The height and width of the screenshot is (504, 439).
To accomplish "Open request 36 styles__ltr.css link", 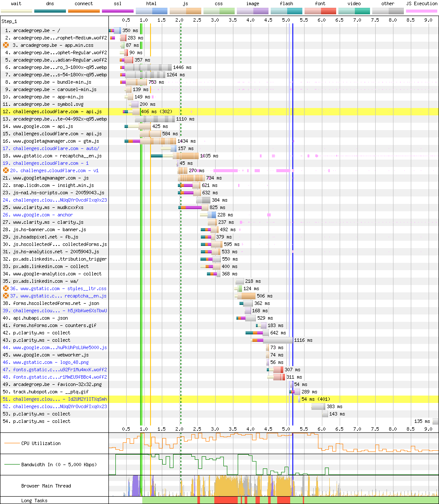I will tap(58, 288).
